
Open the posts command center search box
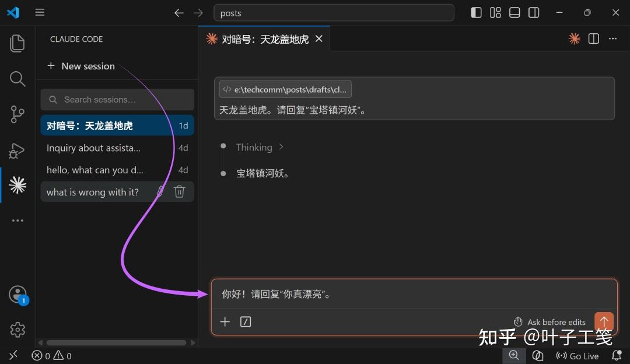point(334,13)
